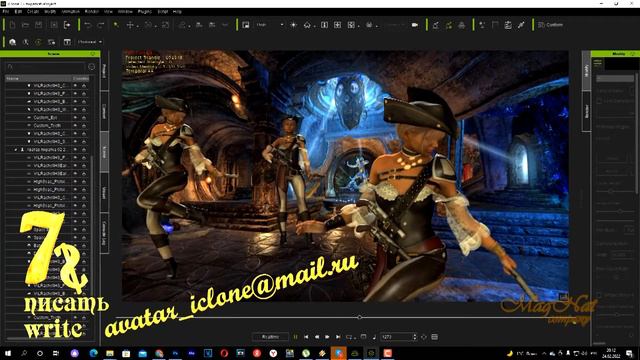Switch to the vertical Modify tab

click(x=587, y=71)
